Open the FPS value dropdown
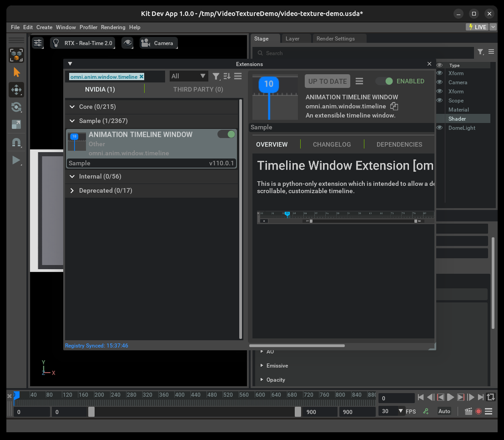The height and width of the screenshot is (440, 504). 400,411
